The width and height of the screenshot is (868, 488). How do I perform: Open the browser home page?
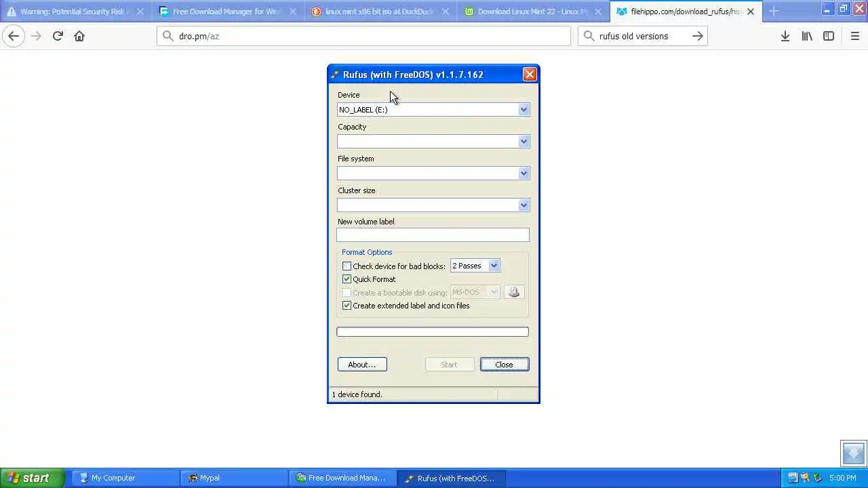(79, 36)
